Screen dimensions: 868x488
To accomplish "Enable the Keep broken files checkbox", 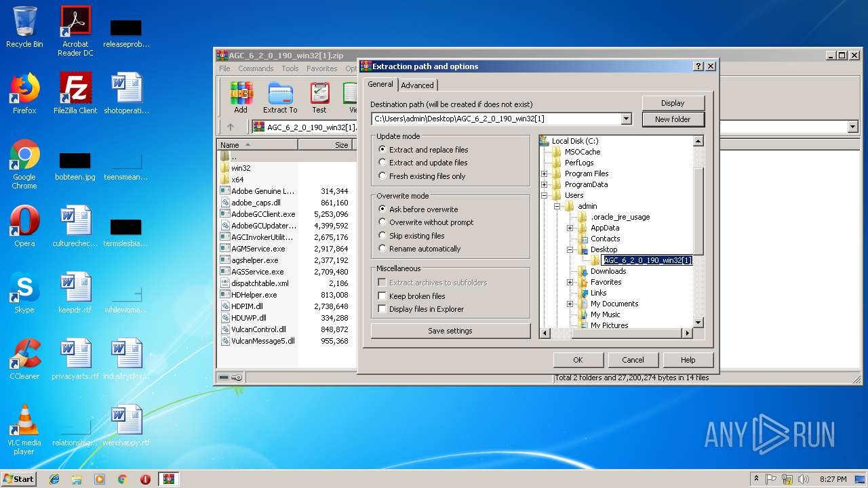I will pyautogui.click(x=382, y=296).
